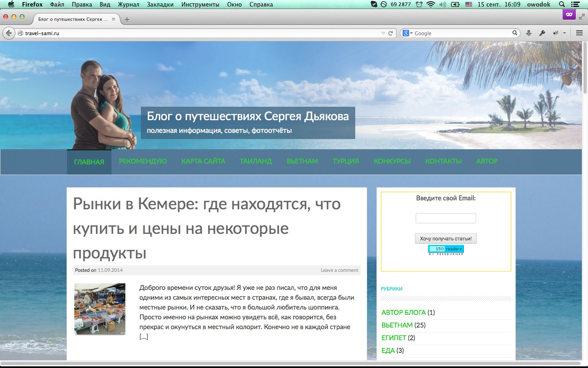Open the ТАИЛАНД navigation link
Viewport: 588px width, 368px height.
pyautogui.click(x=256, y=161)
